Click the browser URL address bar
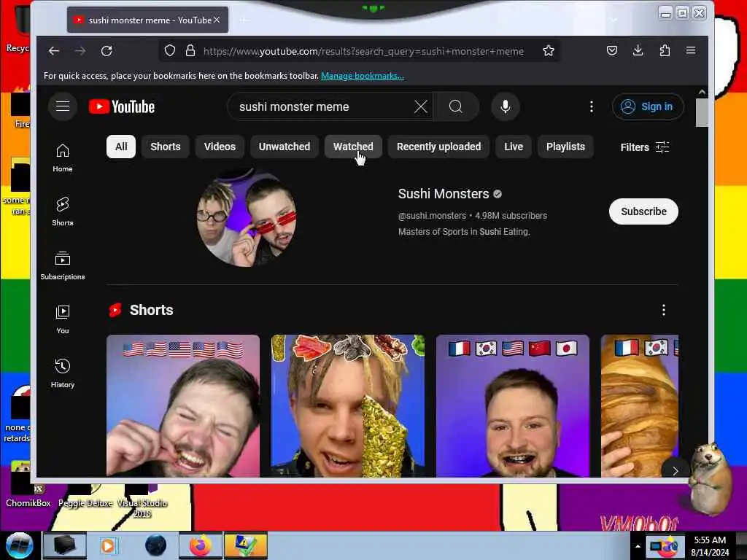 363,51
